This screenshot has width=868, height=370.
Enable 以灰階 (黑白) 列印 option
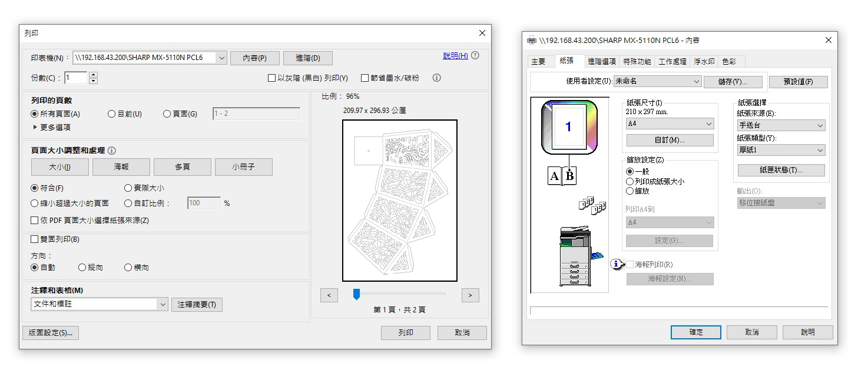pos(272,78)
